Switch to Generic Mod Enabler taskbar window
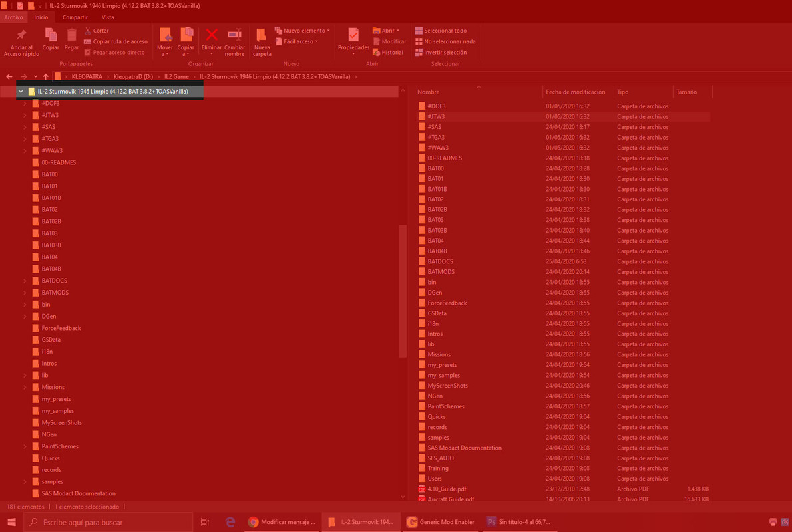This screenshot has height=532, width=792. 441,522
